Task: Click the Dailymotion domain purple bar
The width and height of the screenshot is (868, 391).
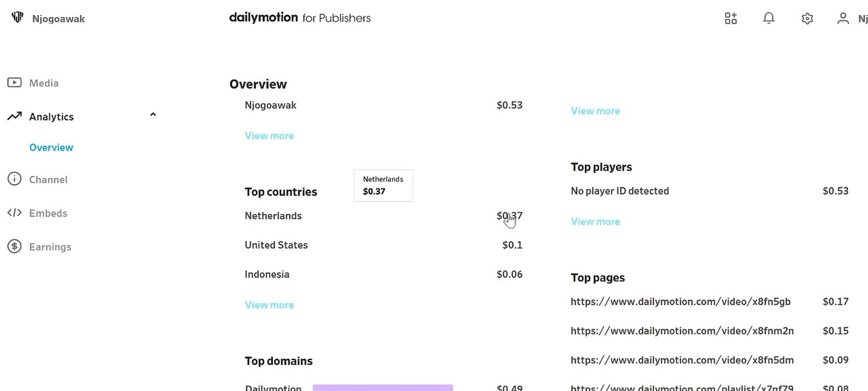Action: tap(382, 388)
